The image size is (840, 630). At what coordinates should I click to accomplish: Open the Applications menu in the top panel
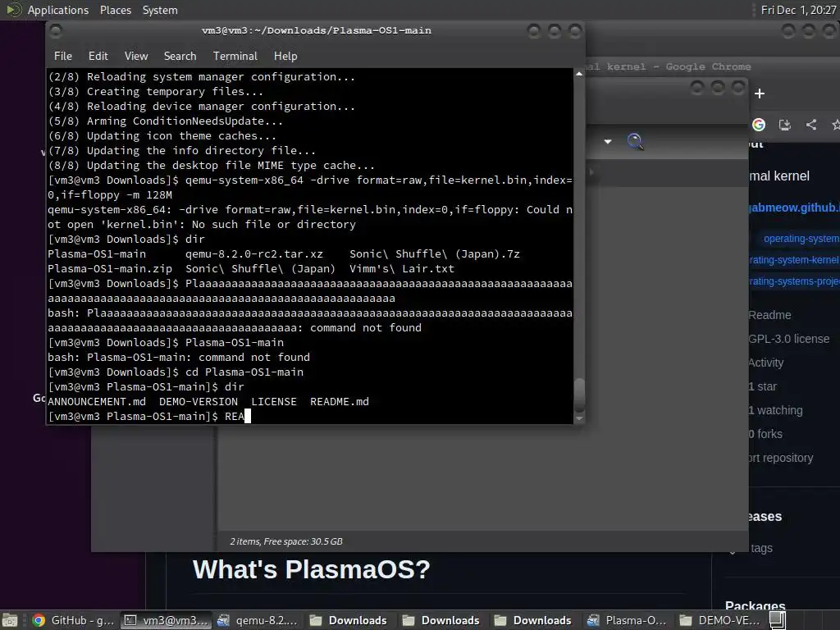pyautogui.click(x=58, y=10)
